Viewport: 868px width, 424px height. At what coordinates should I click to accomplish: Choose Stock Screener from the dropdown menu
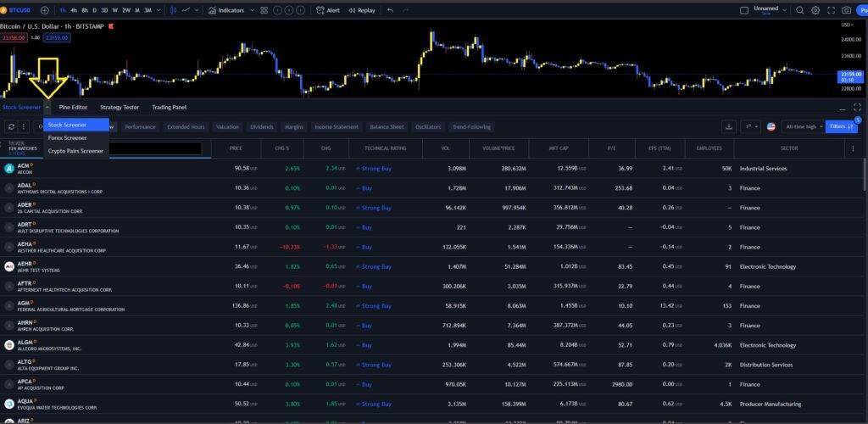(76, 125)
